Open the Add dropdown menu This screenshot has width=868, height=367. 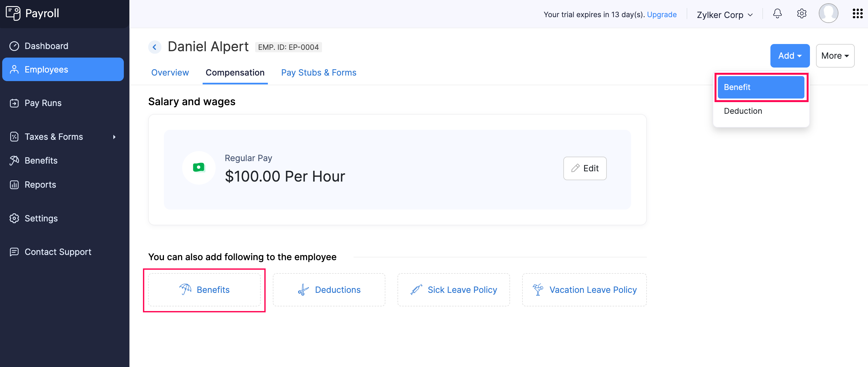(x=790, y=55)
